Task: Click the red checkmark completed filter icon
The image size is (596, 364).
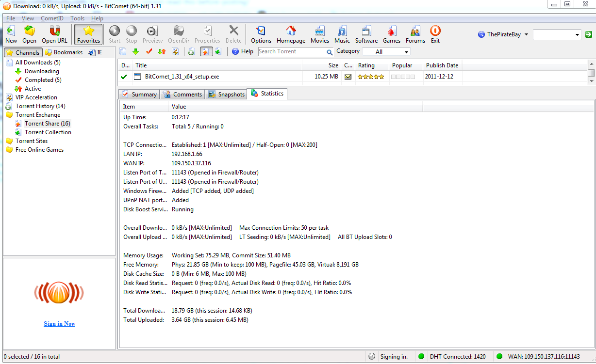Action: (149, 51)
